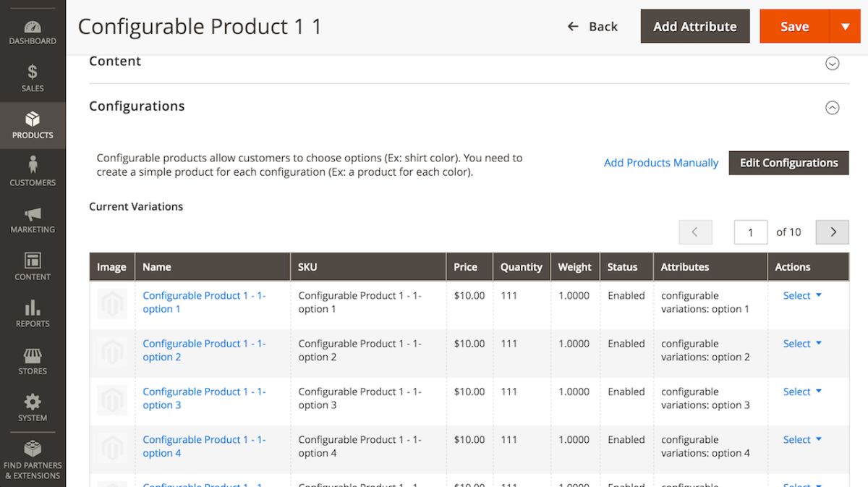Open Select actions dropdown for option 1
Viewport: 868px width, 487px height.
(x=802, y=295)
